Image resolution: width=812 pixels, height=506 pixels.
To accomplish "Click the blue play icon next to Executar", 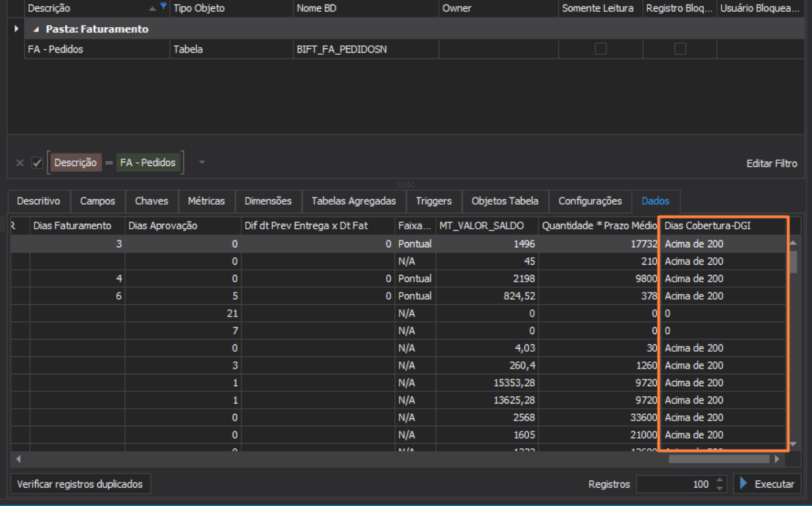I will (x=744, y=484).
